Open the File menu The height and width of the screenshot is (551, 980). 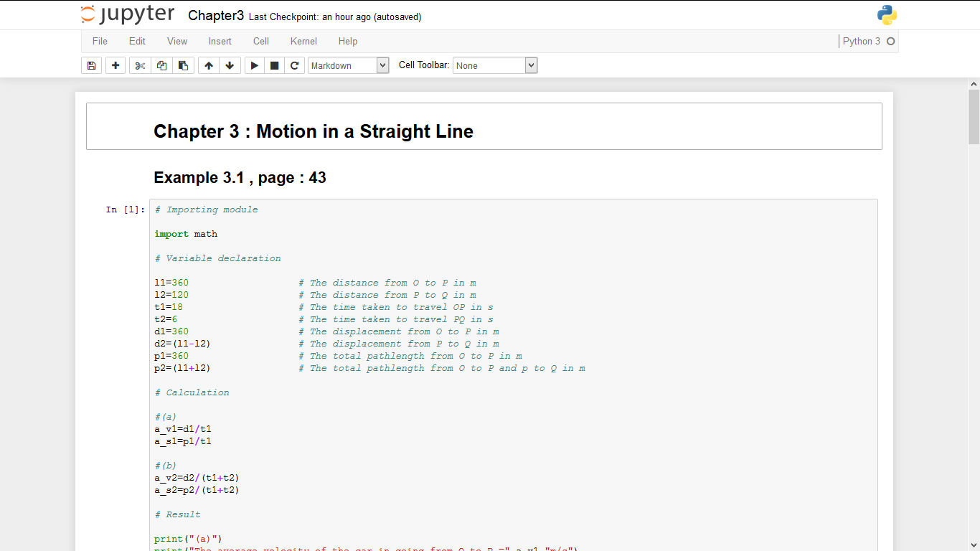[x=100, y=41]
